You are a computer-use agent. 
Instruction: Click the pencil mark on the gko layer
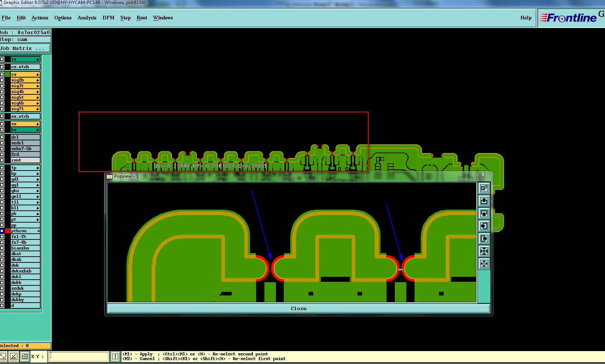38,191
